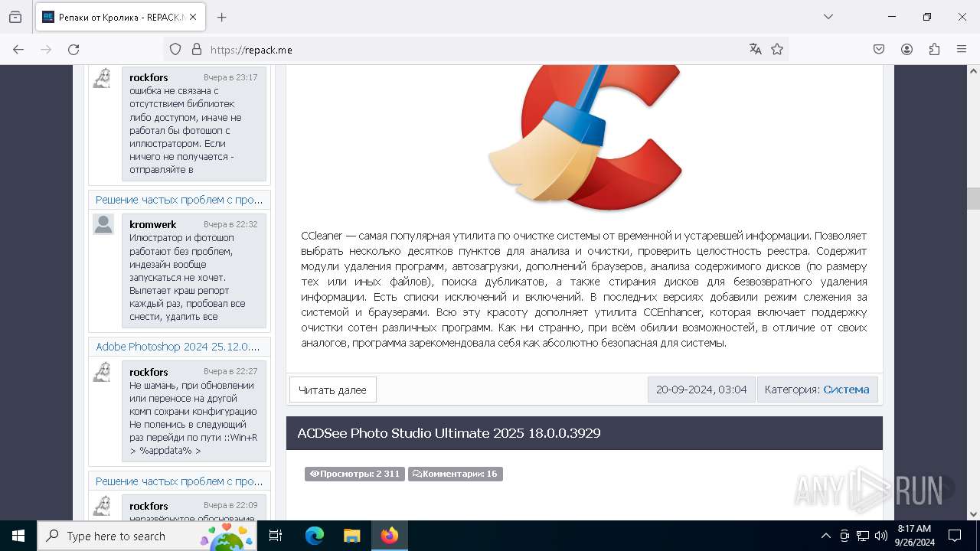This screenshot has height=551, width=980.
Task: Click the page vertical scrollbar thumb
Action: (x=973, y=198)
